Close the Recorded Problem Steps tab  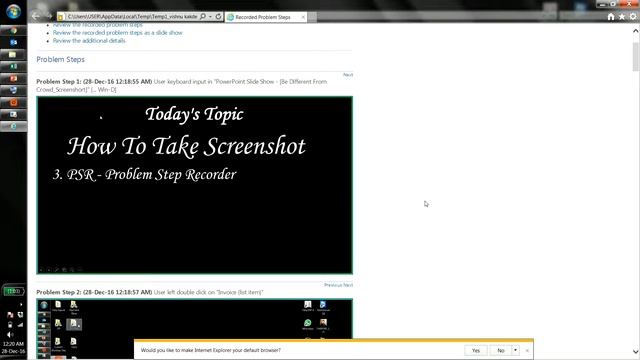[x=303, y=17]
